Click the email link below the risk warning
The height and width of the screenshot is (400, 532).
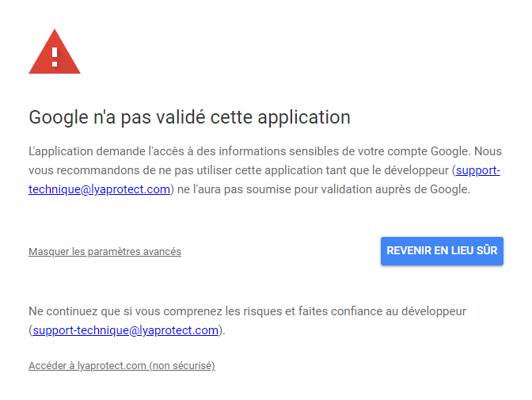[x=125, y=330]
